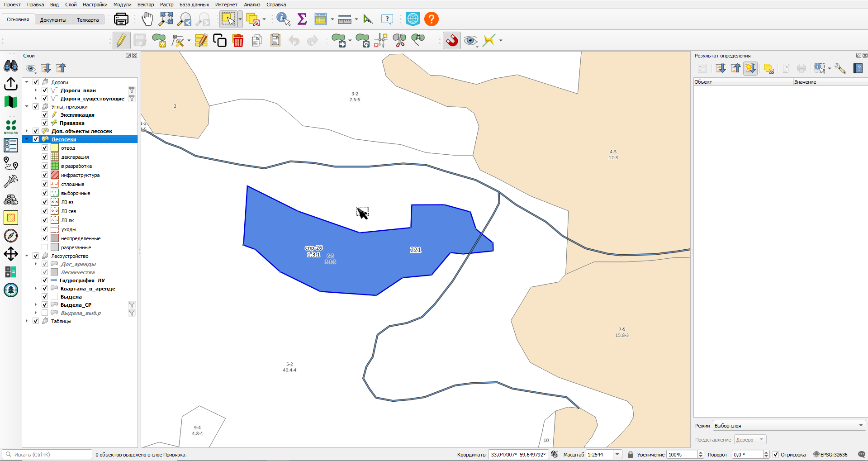868x461 pixels.
Task: Open the Режим 'Выбор слоя' dropdown
Action: pyautogui.click(x=789, y=426)
